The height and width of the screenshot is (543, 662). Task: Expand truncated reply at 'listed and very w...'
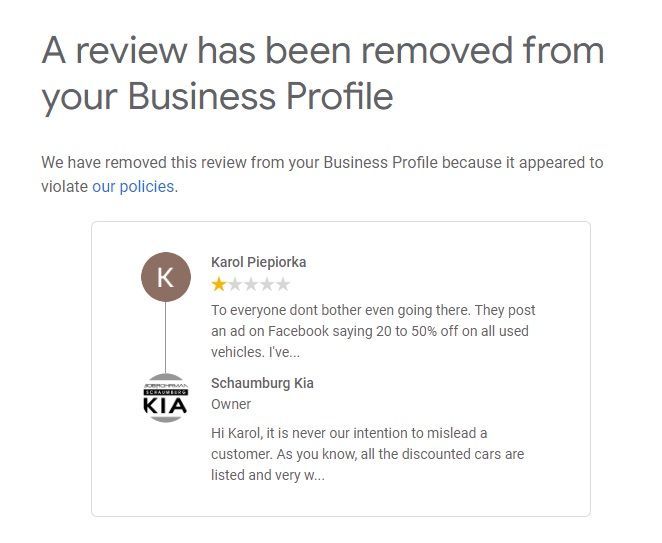click(267, 475)
